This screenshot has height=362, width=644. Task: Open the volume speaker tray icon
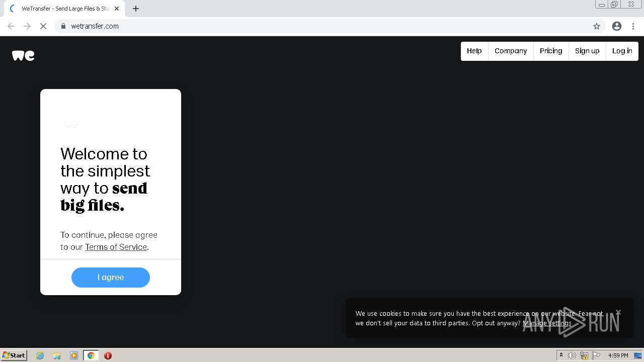point(572,355)
